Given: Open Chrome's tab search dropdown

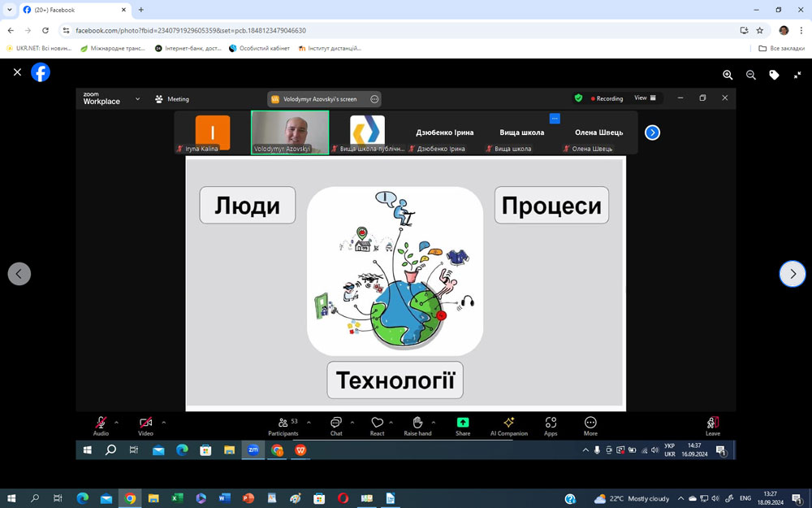Looking at the screenshot, I should 10,10.
